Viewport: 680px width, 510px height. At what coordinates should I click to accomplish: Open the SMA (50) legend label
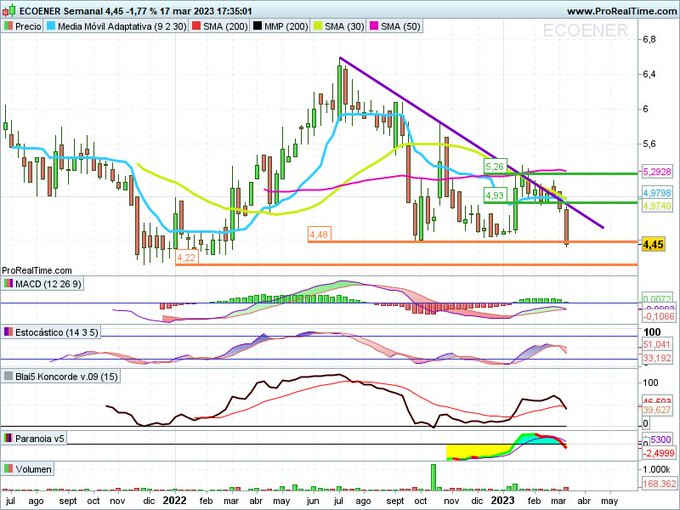(x=400, y=26)
